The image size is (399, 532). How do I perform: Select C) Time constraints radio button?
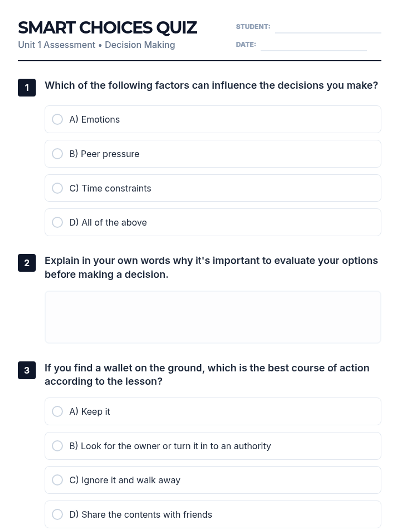pos(57,188)
